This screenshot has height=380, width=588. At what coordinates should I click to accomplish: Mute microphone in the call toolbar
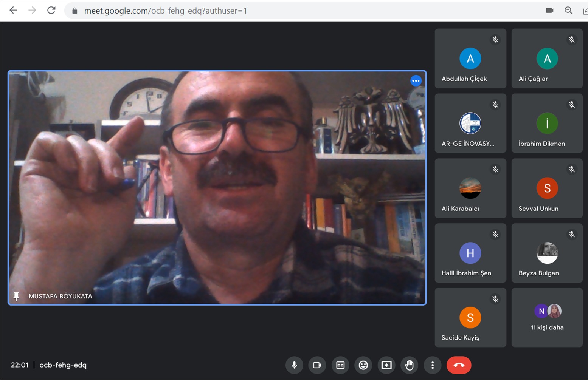[x=294, y=365]
